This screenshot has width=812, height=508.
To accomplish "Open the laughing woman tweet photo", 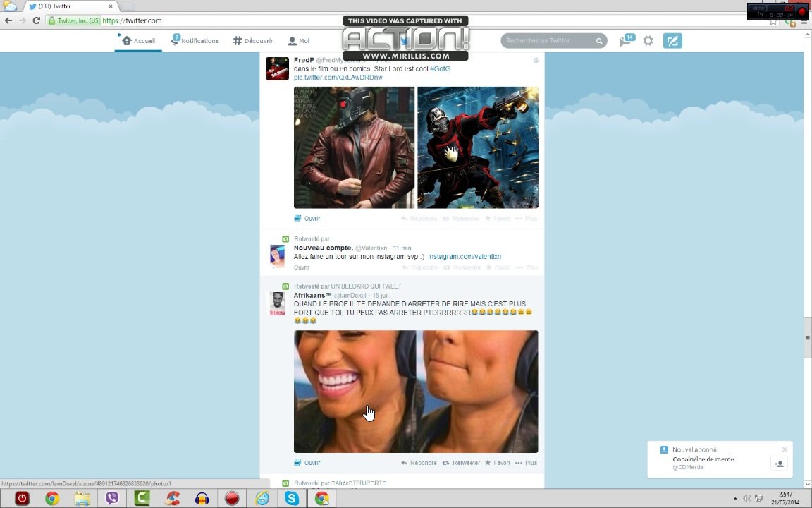I will [416, 392].
